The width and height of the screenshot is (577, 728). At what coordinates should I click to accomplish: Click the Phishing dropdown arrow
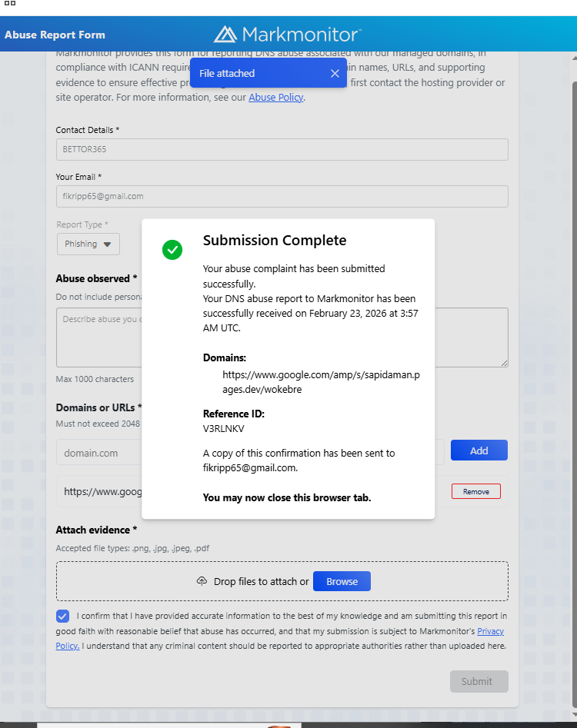tap(107, 244)
